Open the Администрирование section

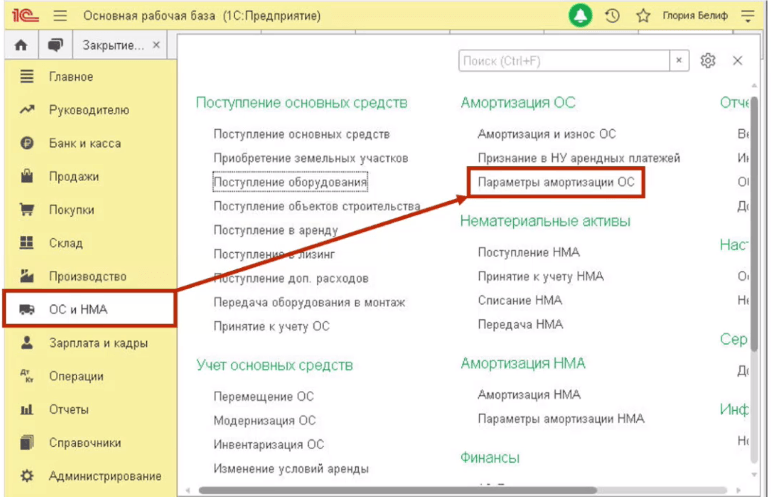pos(105,476)
